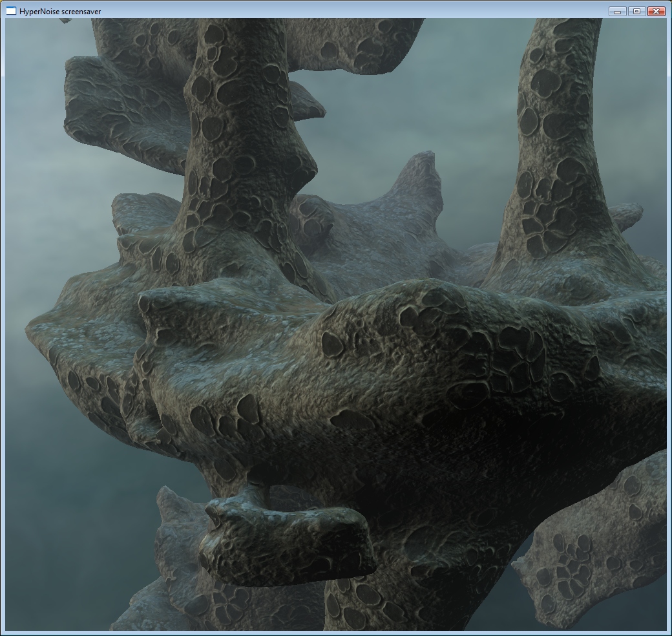Click the "HyperNoise screensaver" title text
This screenshot has width=672, height=636.
coord(60,12)
